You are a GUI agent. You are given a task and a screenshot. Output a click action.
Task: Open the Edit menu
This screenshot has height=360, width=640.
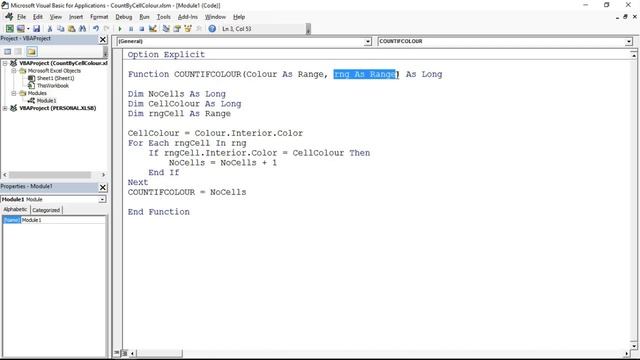[x=38, y=17]
